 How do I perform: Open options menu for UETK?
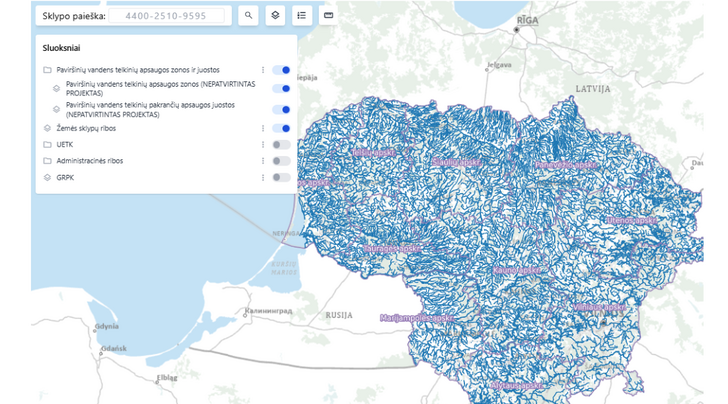[x=263, y=145]
